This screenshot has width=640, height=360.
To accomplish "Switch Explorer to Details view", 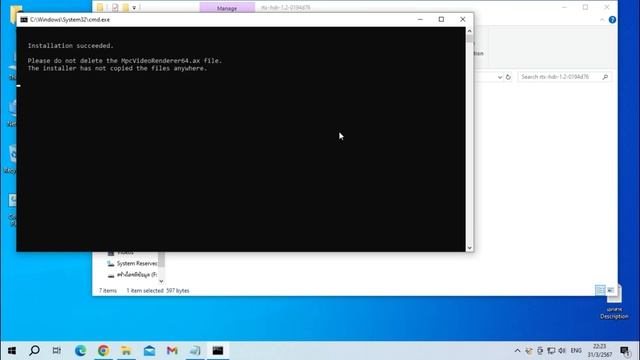I will coord(600,290).
